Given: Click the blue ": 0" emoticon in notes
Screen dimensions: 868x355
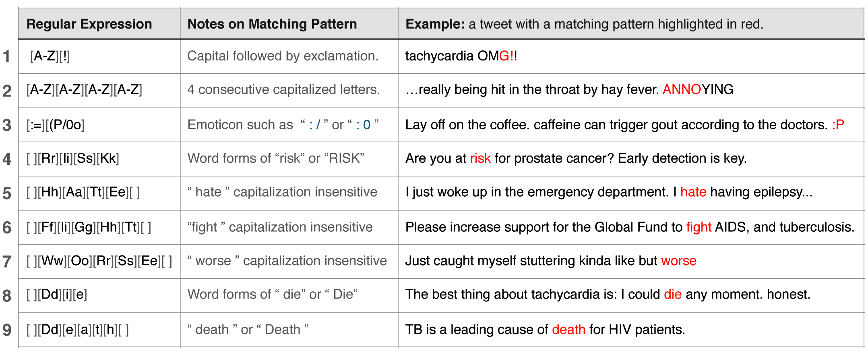Looking at the screenshot, I should coord(363,125).
